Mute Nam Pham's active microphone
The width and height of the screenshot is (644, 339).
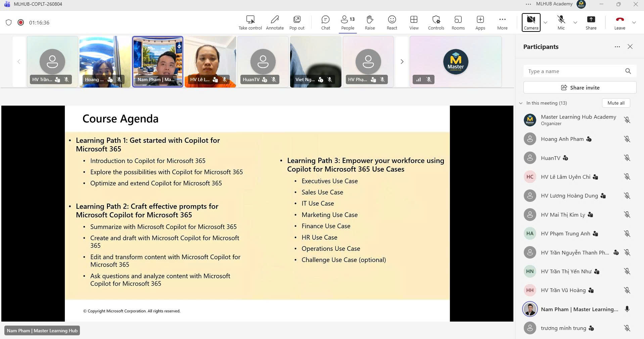pyautogui.click(x=627, y=309)
